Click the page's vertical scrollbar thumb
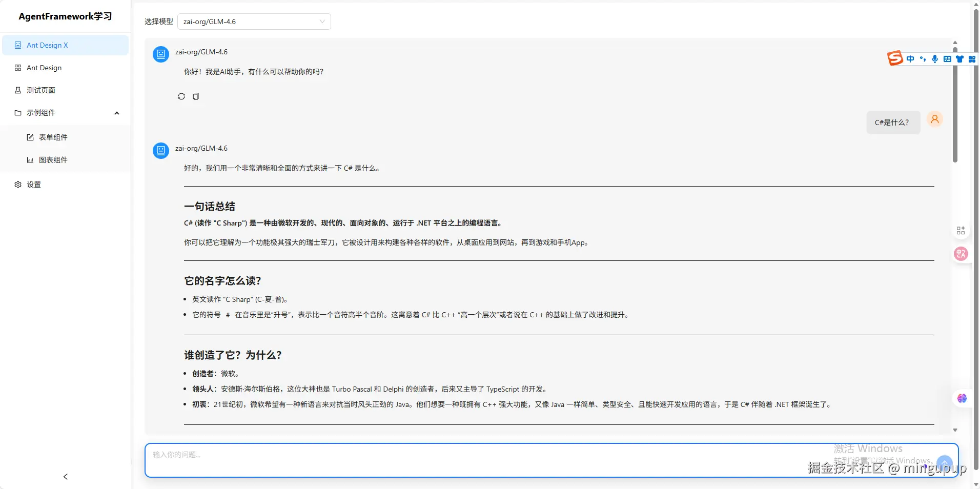The image size is (980, 489). point(976,238)
